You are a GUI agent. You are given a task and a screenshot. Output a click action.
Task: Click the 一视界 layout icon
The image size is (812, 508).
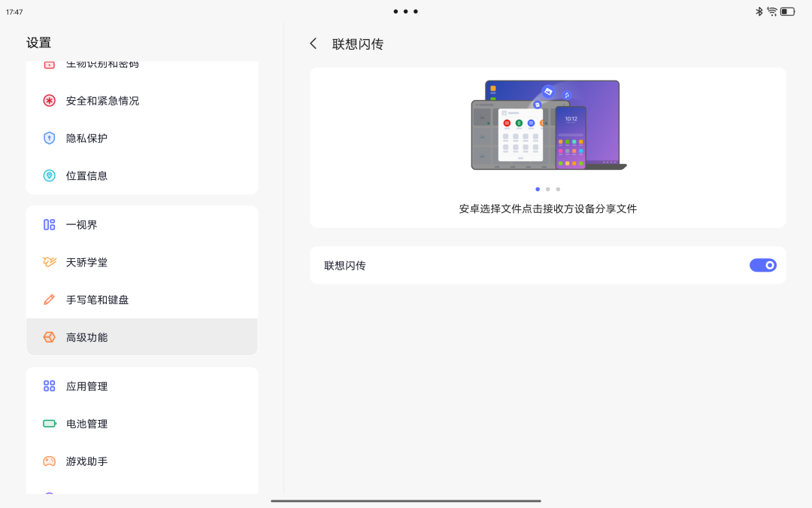tap(49, 224)
